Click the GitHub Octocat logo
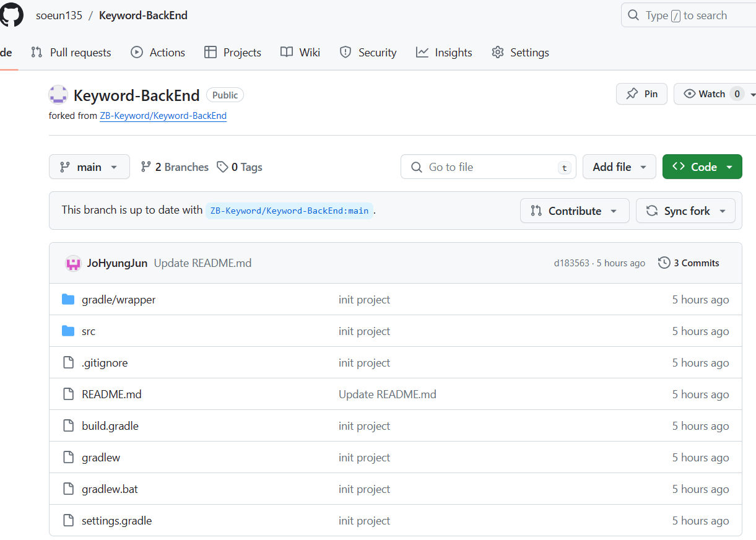 pos(11,15)
